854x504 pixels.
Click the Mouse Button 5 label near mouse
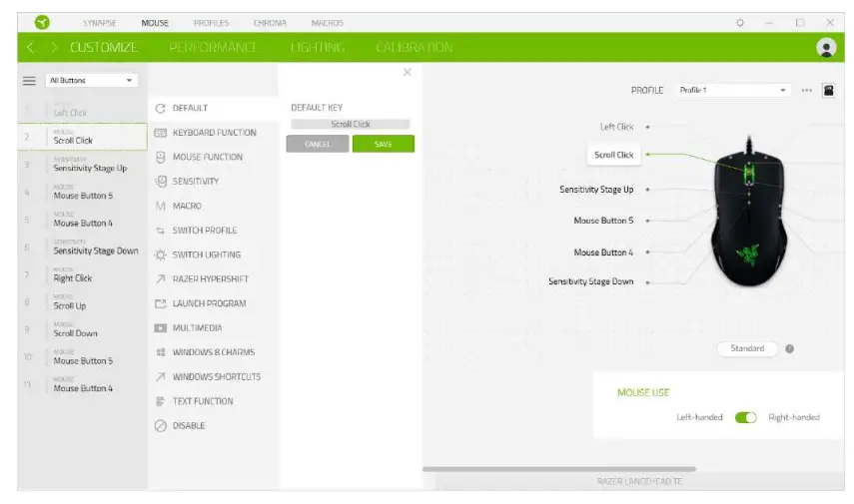point(603,221)
